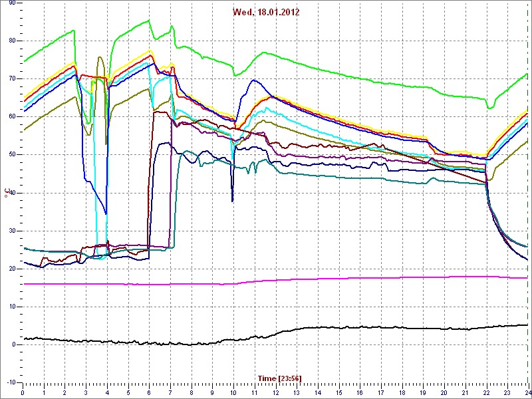The height and width of the screenshot is (399, 532).
Task: Click hour 3 label on time axis
Action: (86, 392)
